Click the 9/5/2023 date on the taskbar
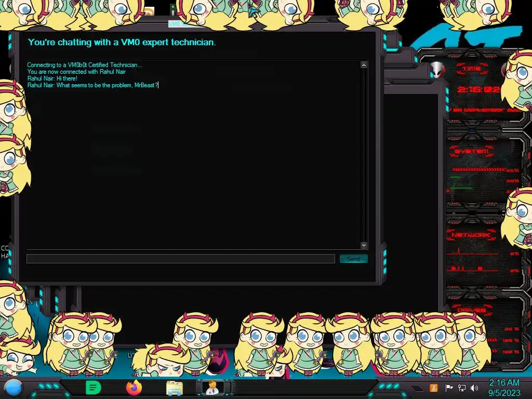The image size is (532, 399). 504,393
